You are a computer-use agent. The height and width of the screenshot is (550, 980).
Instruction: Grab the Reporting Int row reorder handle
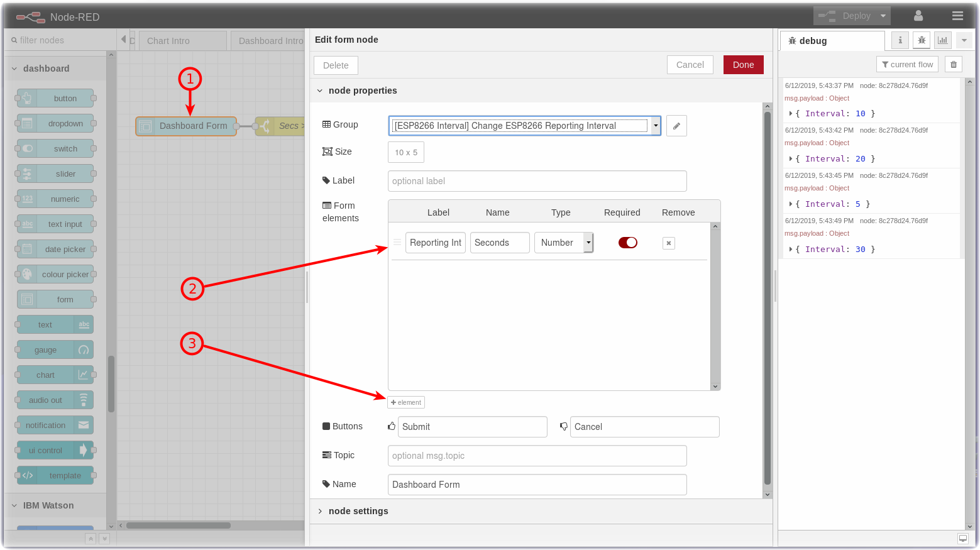(x=397, y=242)
